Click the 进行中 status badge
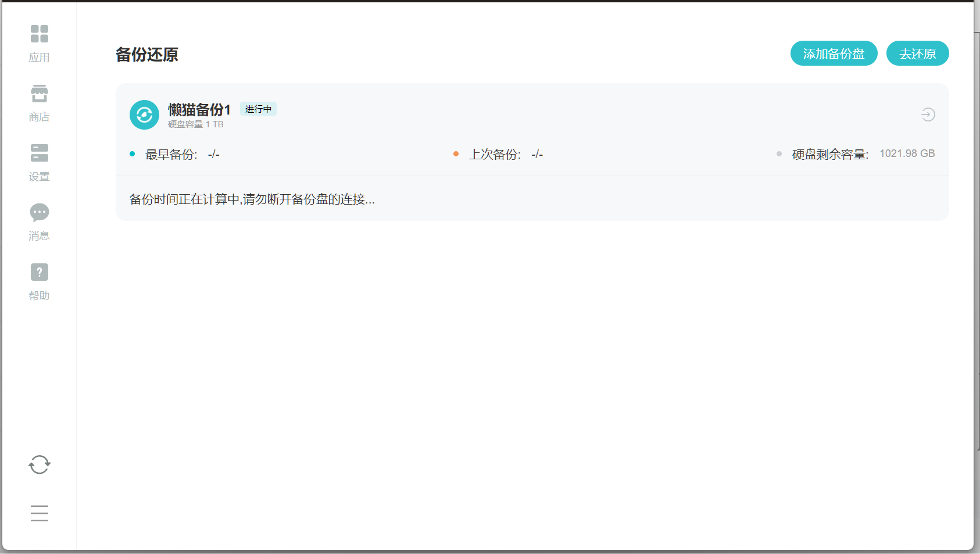 [258, 109]
